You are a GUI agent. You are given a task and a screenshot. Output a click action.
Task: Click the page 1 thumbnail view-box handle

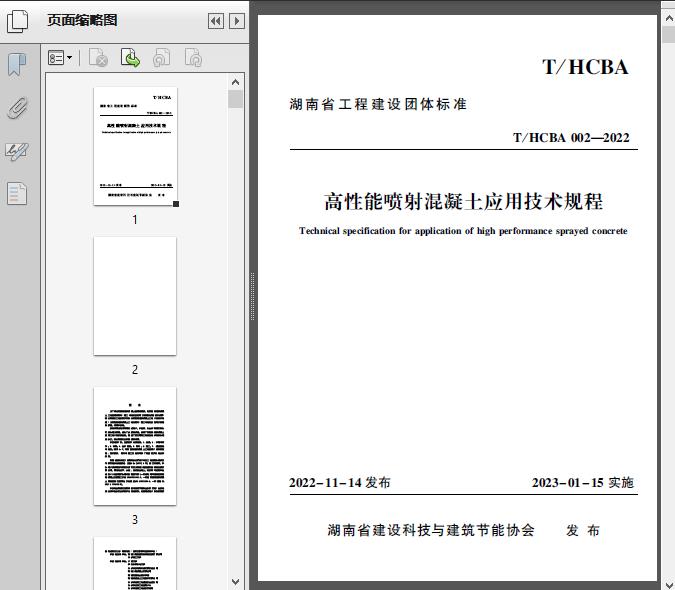[176, 204]
